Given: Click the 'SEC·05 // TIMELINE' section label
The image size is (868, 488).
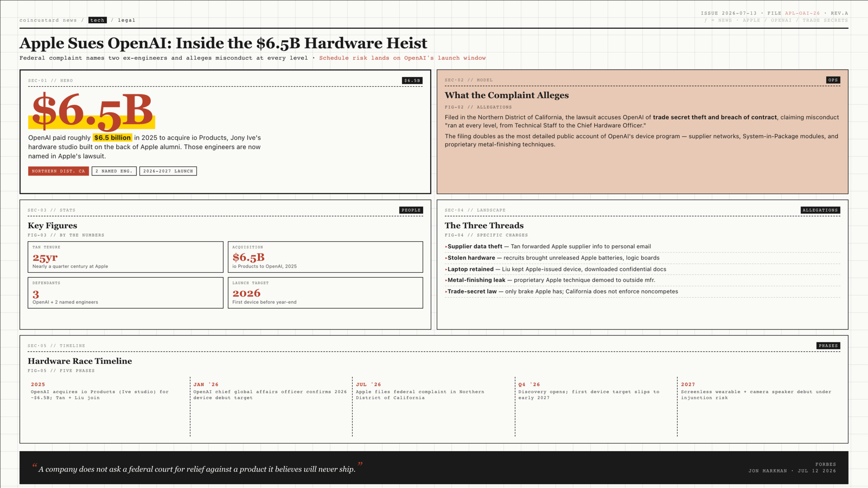Looking at the screenshot, I should click(56, 346).
